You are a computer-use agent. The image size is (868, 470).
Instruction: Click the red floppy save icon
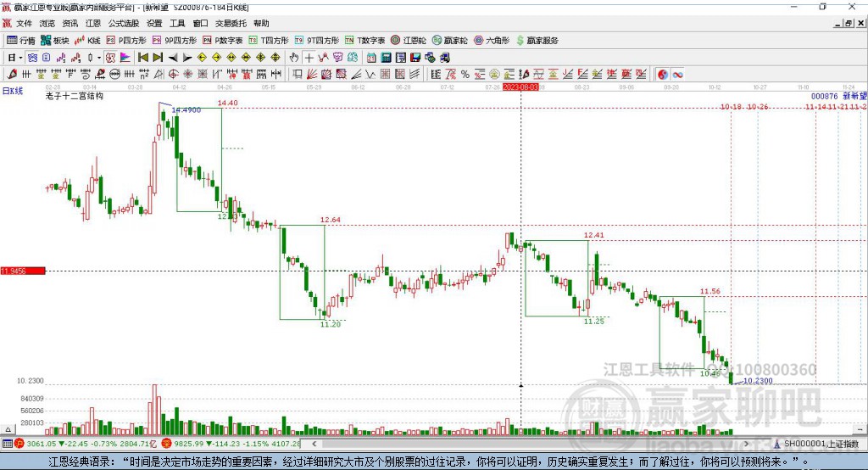point(415,58)
